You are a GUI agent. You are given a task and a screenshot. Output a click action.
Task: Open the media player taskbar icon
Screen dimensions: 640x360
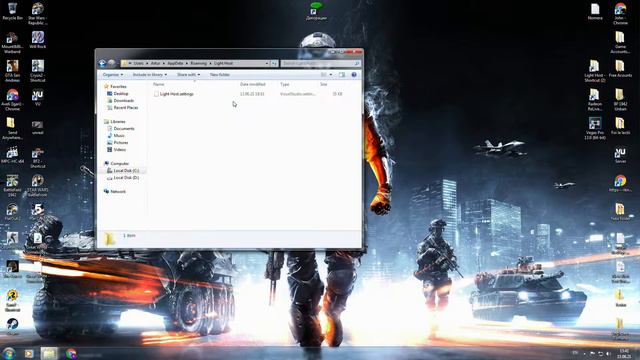click(x=29, y=353)
